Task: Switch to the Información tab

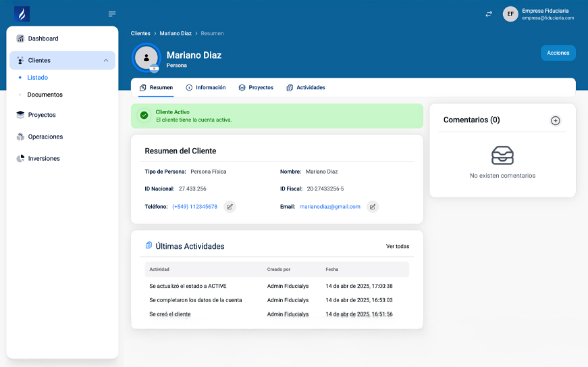Action: (x=206, y=88)
